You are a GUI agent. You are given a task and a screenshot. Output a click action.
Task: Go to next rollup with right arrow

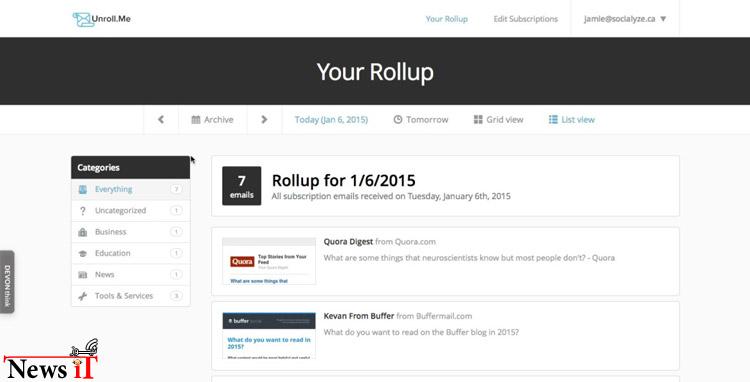click(264, 120)
